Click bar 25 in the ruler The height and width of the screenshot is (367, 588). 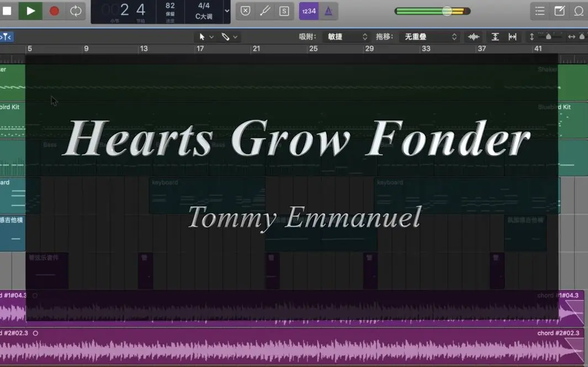point(313,49)
